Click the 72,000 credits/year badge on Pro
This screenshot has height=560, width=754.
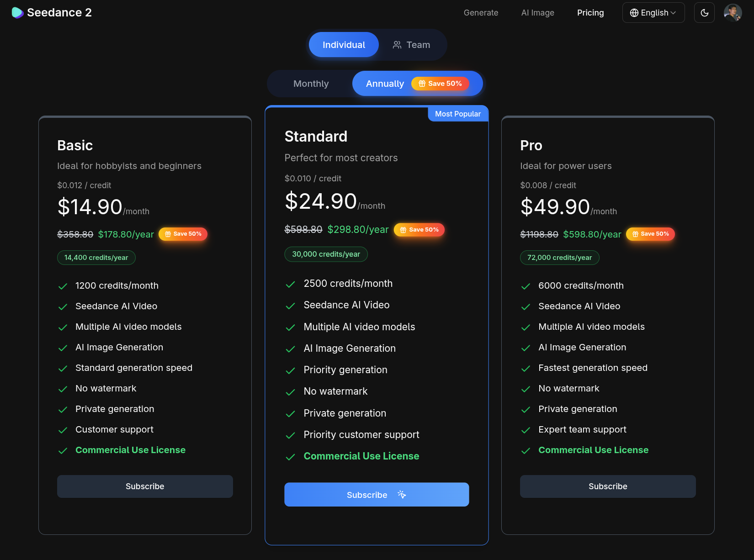point(559,257)
